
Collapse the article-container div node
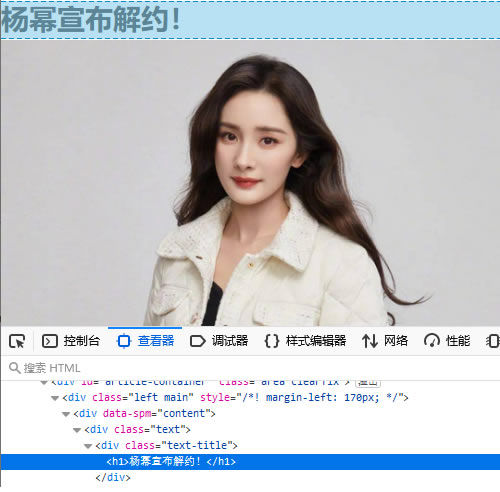click(44, 382)
